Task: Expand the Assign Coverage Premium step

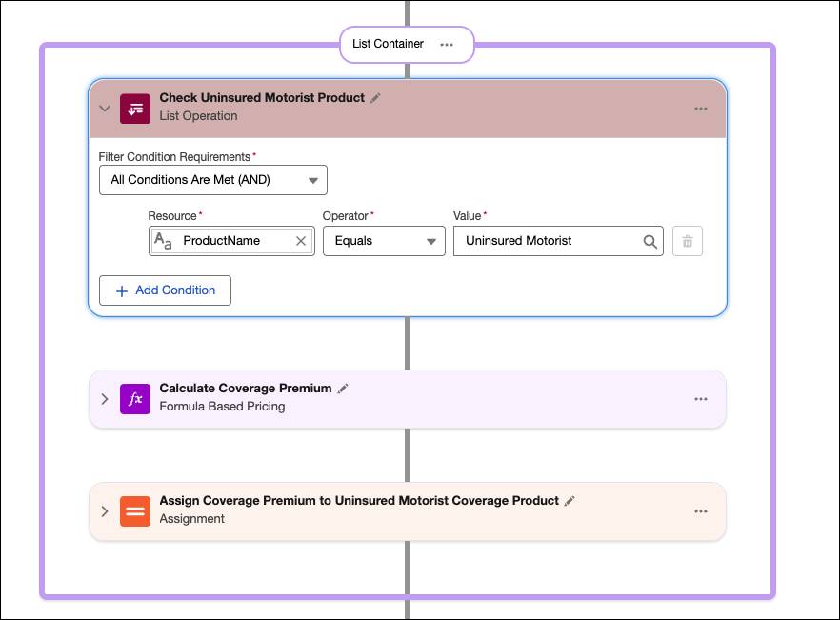Action: [x=105, y=511]
